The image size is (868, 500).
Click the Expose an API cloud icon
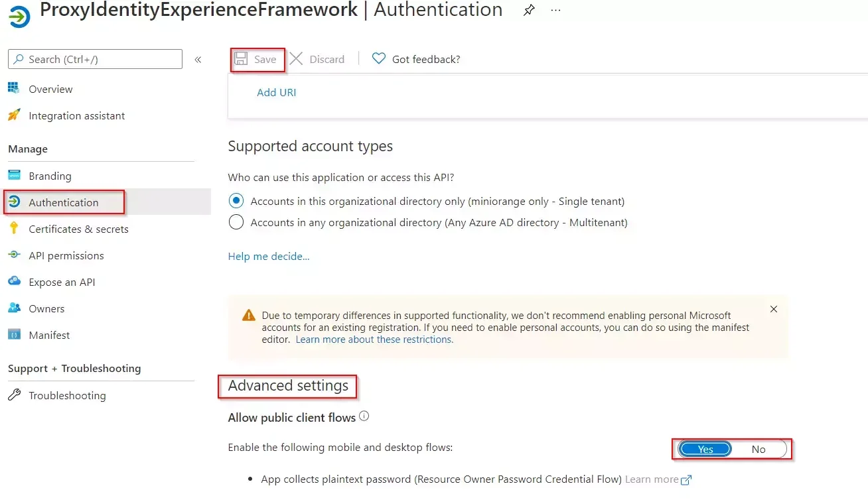pyautogui.click(x=14, y=281)
